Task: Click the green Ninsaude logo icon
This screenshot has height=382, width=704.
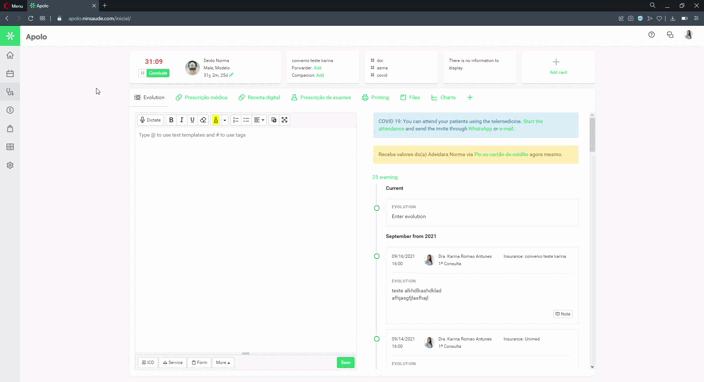Action: [x=10, y=36]
